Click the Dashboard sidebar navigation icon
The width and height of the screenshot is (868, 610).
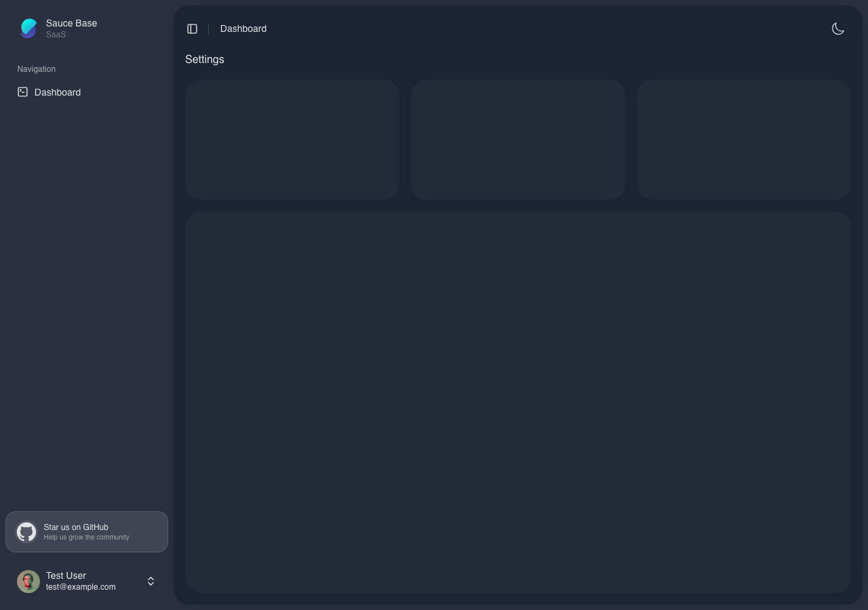[22, 91]
